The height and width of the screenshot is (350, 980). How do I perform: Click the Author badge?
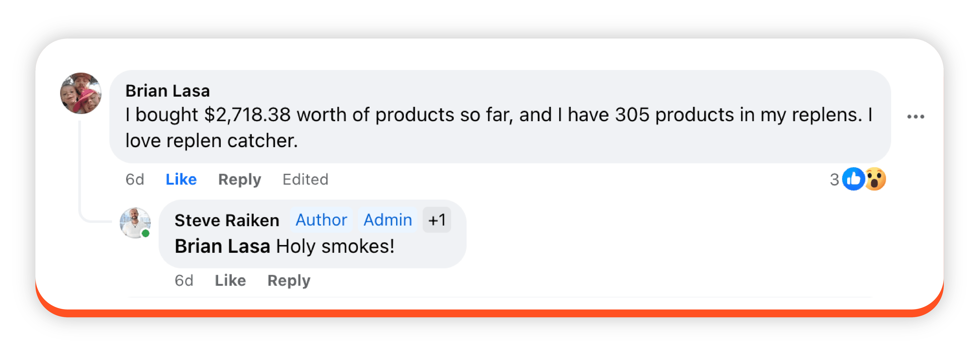click(x=321, y=220)
